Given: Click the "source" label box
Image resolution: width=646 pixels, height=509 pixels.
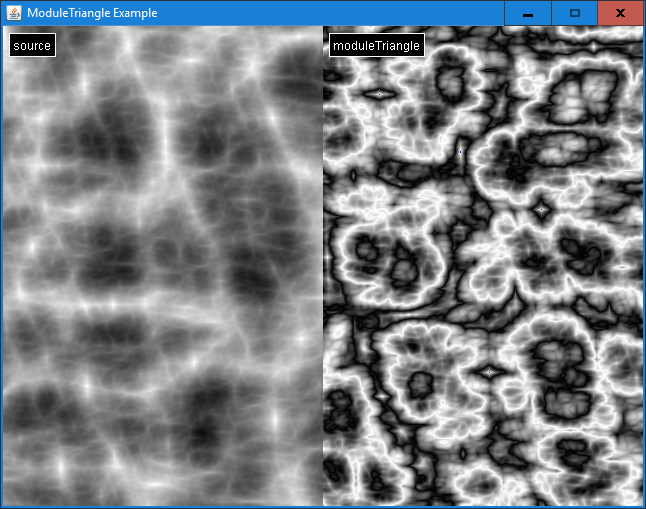Looking at the screenshot, I should coord(32,46).
